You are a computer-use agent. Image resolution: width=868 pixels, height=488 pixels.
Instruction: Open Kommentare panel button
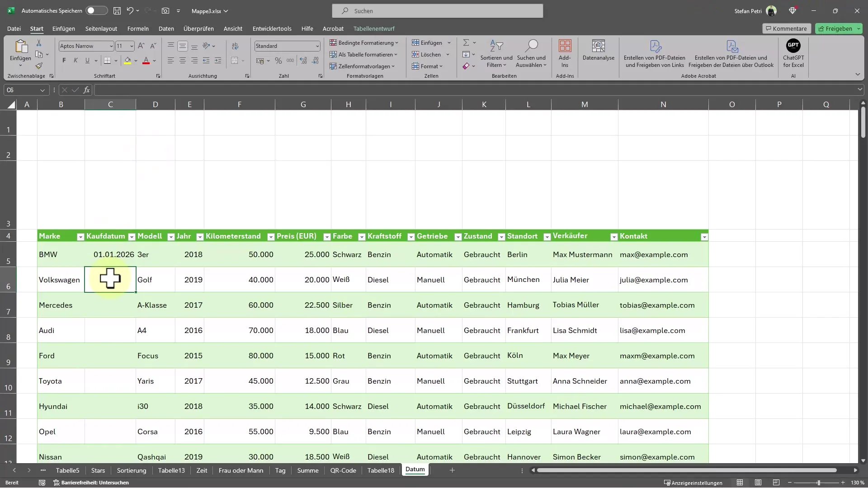tap(786, 28)
